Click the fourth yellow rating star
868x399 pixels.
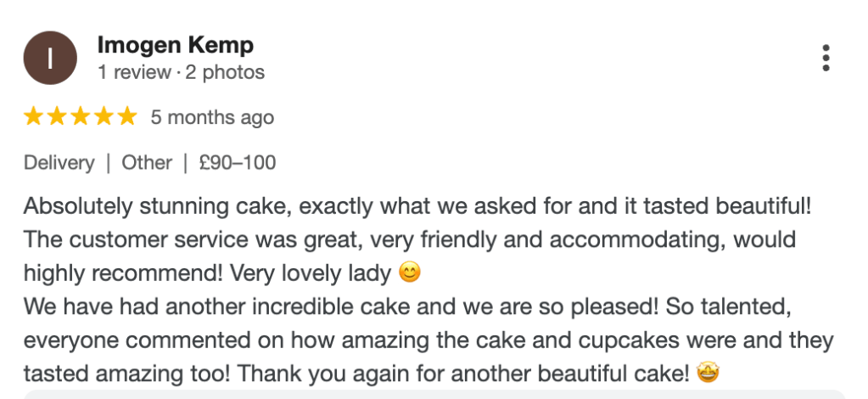click(x=103, y=116)
